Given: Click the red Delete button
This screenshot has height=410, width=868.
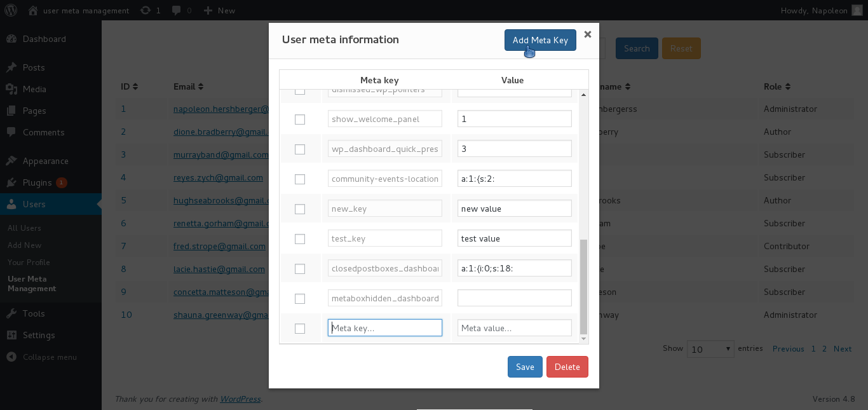Looking at the screenshot, I should [x=567, y=367].
